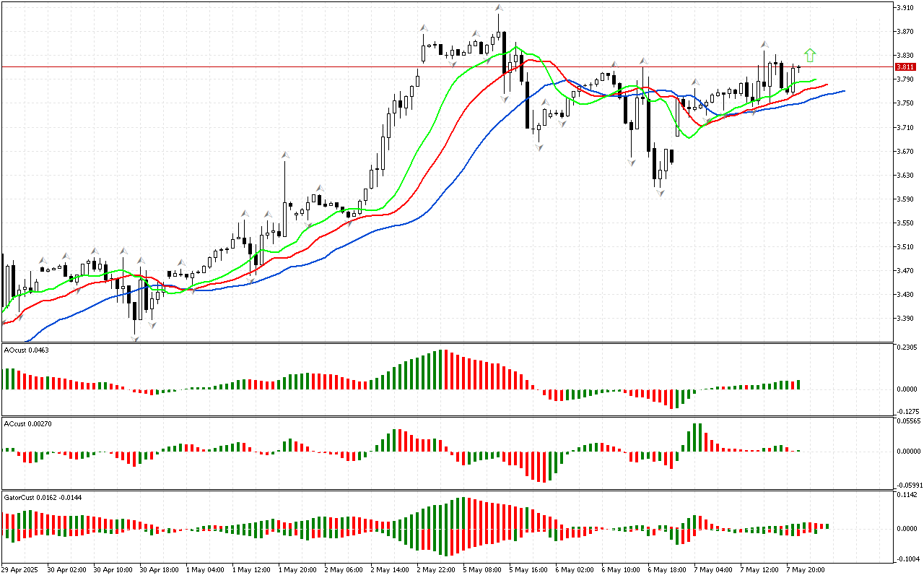
Task: Click the 7 May 20:00 time label
Action: tap(804, 569)
